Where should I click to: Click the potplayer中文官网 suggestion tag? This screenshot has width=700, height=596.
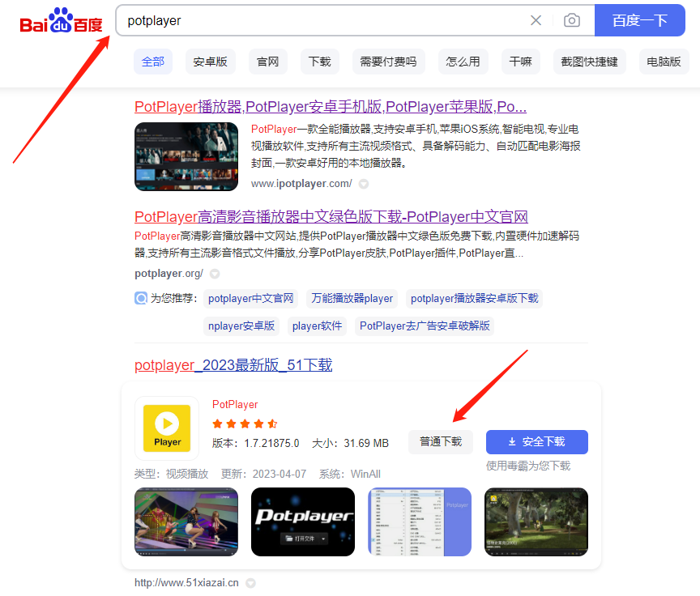(251, 298)
